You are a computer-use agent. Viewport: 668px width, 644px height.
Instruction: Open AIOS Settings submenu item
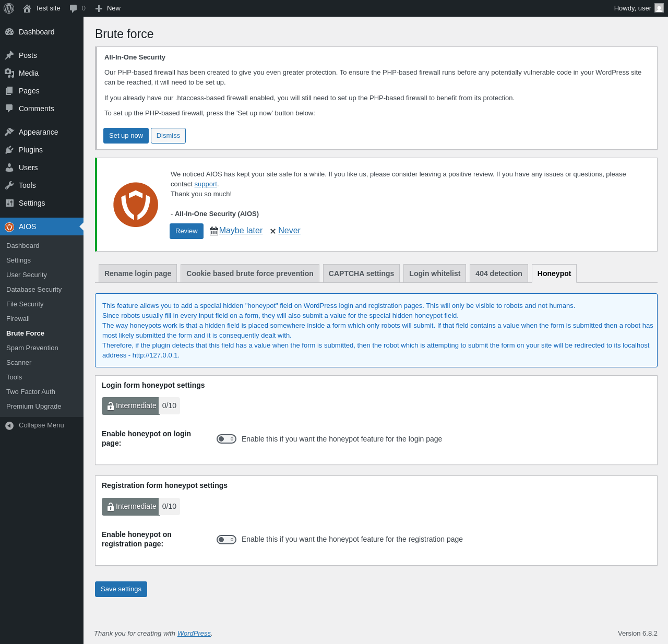tap(42, 260)
